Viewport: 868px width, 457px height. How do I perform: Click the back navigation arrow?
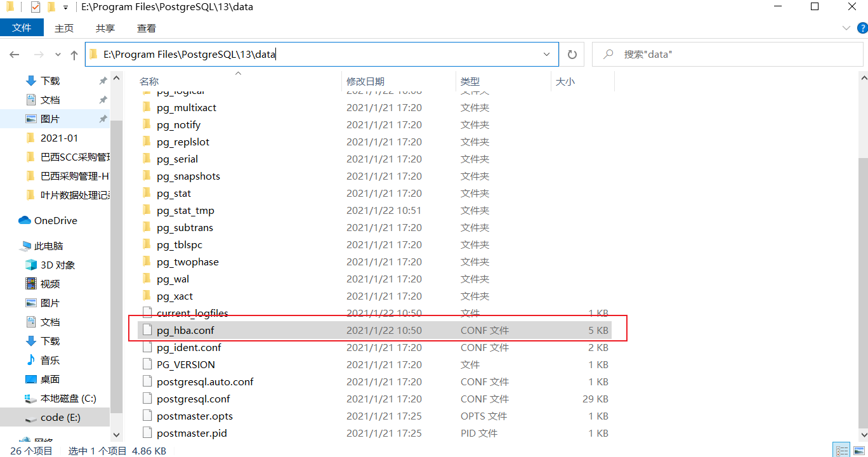click(14, 54)
